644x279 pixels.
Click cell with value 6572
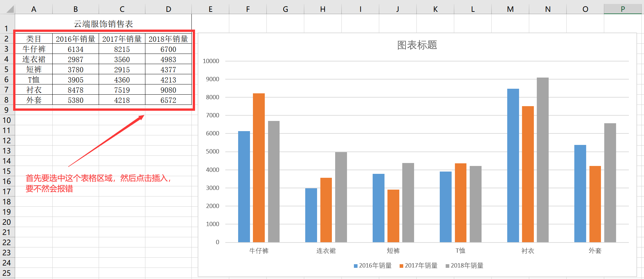click(168, 100)
